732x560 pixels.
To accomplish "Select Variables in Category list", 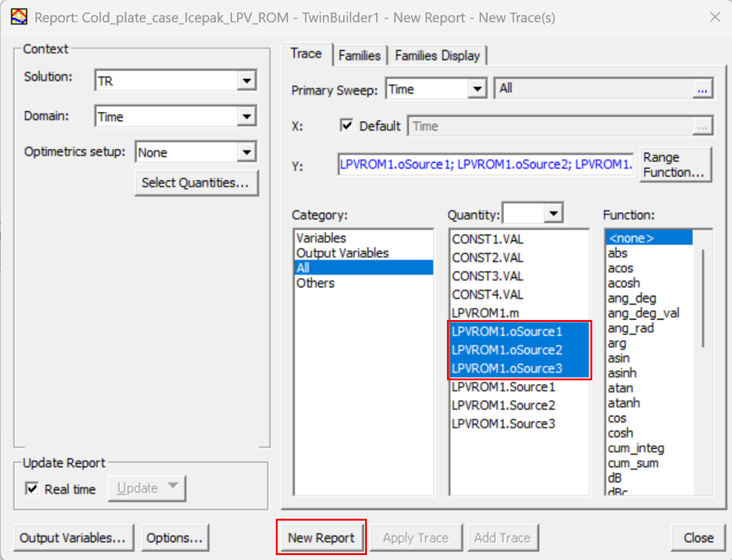I will (x=364, y=238).
